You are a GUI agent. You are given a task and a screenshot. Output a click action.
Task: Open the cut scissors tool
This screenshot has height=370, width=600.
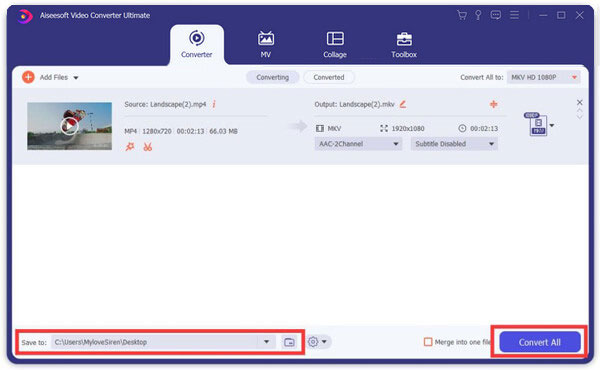(x=148, y=147)
